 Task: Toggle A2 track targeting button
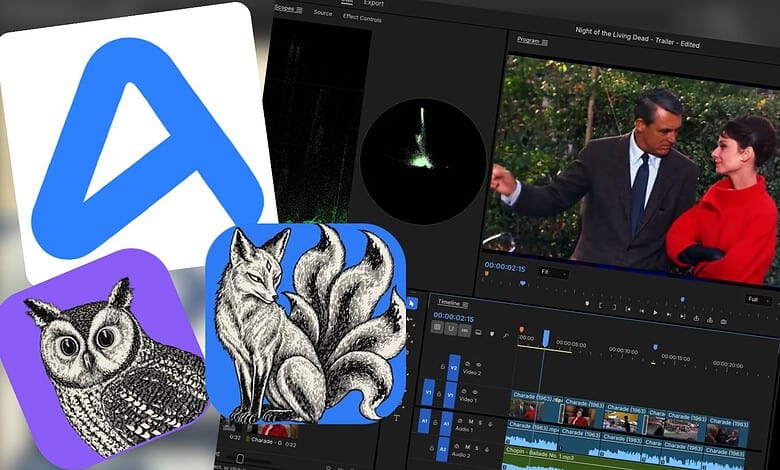coord(443,449)
